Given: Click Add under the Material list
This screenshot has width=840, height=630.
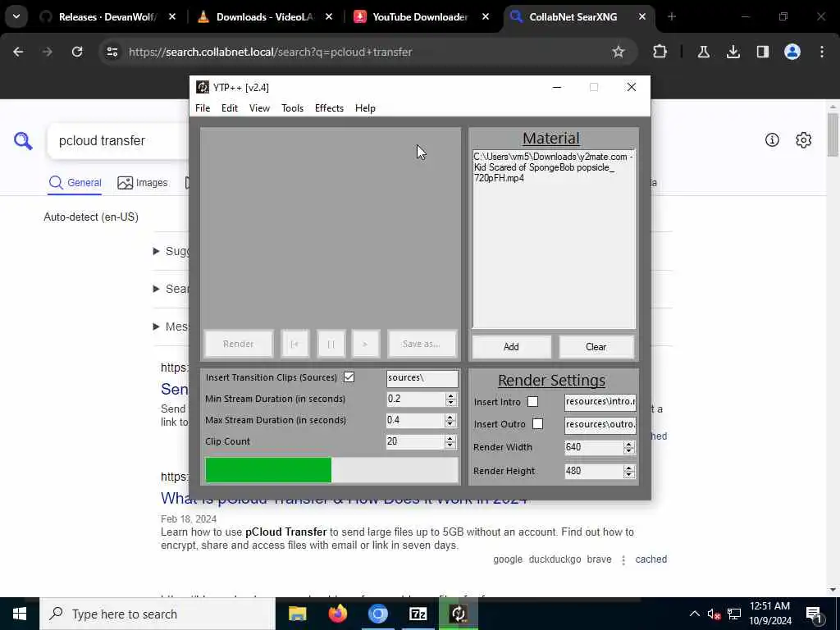Looking at the screenshot, I should [511, 347].
